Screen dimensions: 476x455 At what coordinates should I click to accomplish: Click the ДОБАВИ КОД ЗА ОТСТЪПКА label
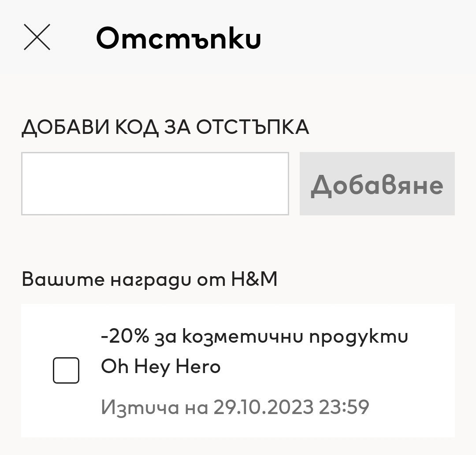[165, 127]
